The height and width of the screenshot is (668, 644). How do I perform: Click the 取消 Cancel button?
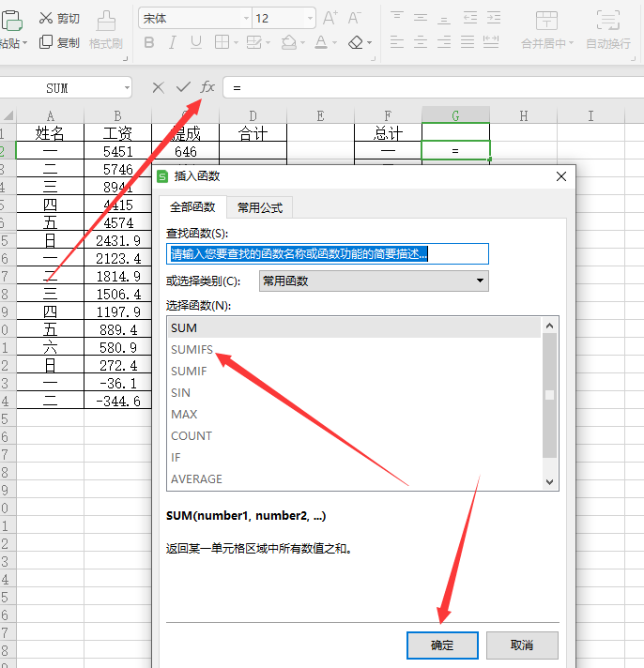[x=522, y=645]
